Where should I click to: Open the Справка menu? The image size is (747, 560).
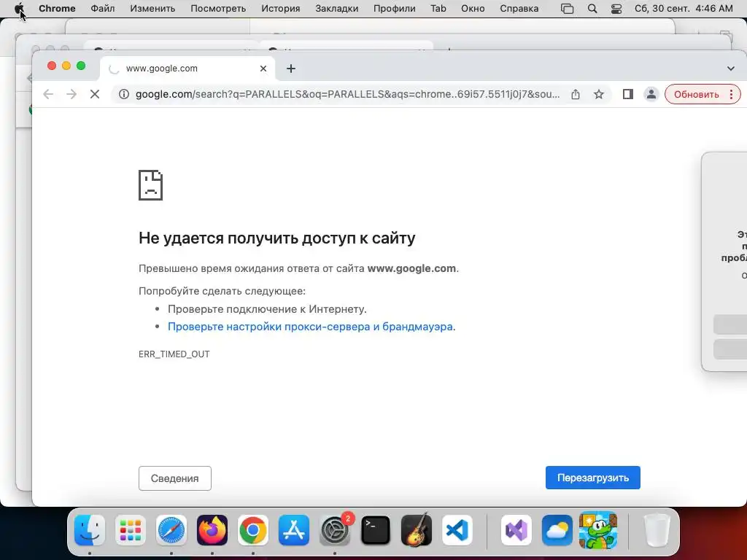[x=519, y=9]
